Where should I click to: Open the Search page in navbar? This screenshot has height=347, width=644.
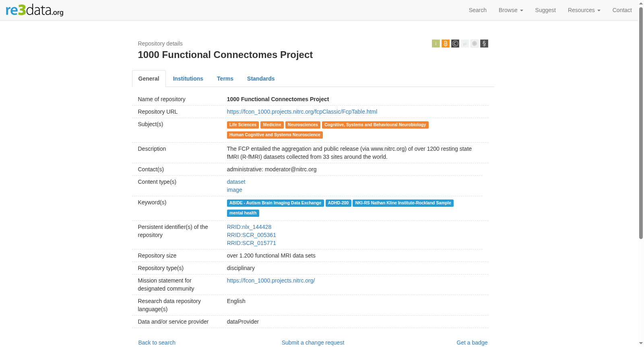pyautogui.click(x=478, y=10)
